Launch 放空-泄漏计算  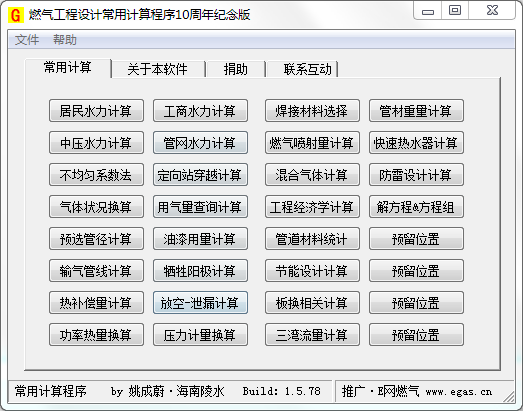[200, 303]
